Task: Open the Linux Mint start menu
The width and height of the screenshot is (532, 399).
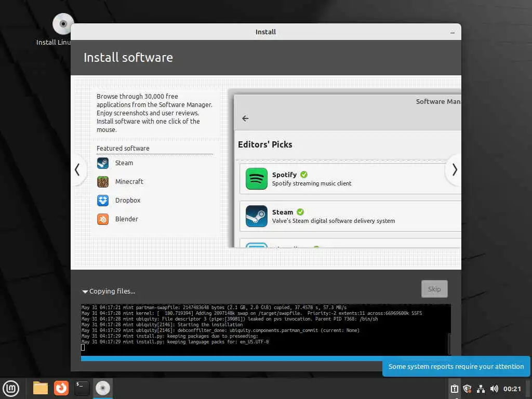Action: [11, 389]
